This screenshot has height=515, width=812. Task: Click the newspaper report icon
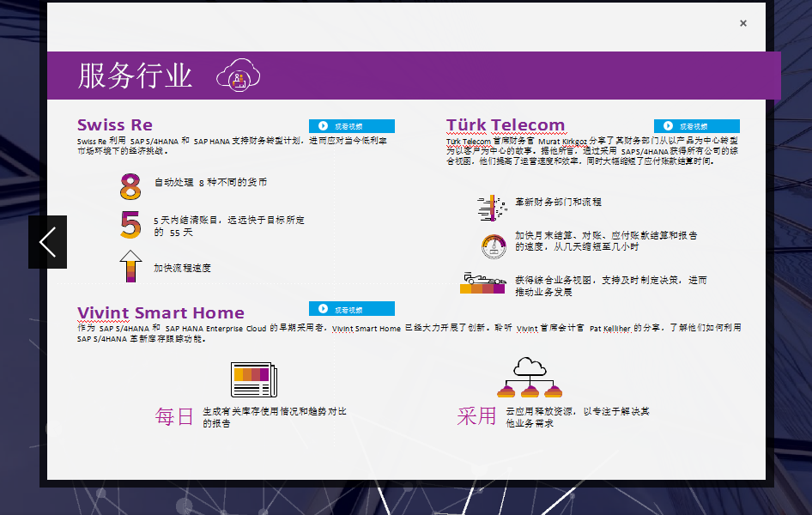tap(253, 379)
